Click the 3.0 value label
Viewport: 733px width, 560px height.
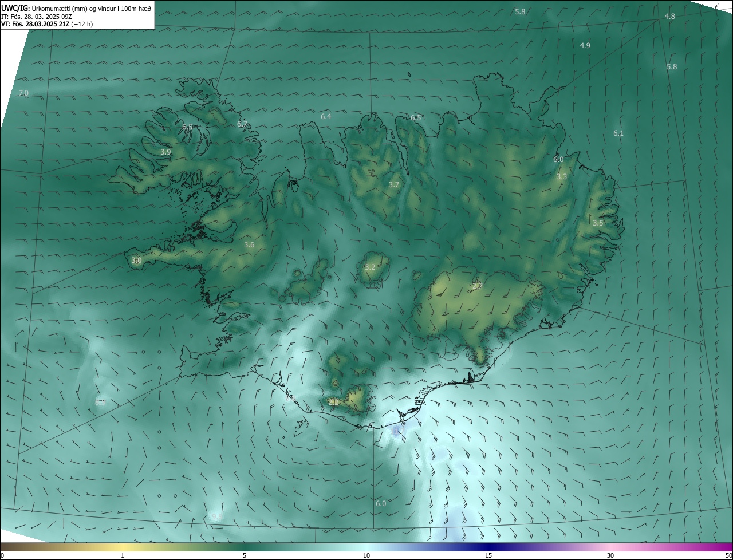pyautogui.click(x=136, y=261)
